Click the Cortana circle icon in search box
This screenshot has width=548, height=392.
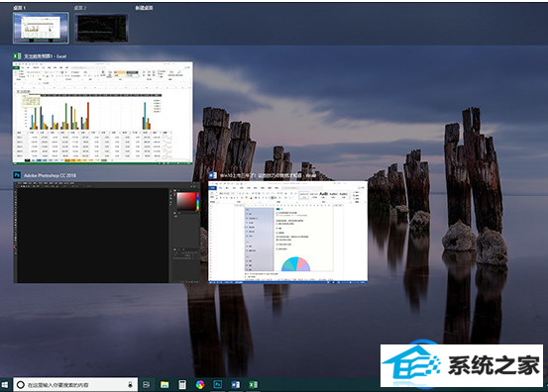click(21, 385)
